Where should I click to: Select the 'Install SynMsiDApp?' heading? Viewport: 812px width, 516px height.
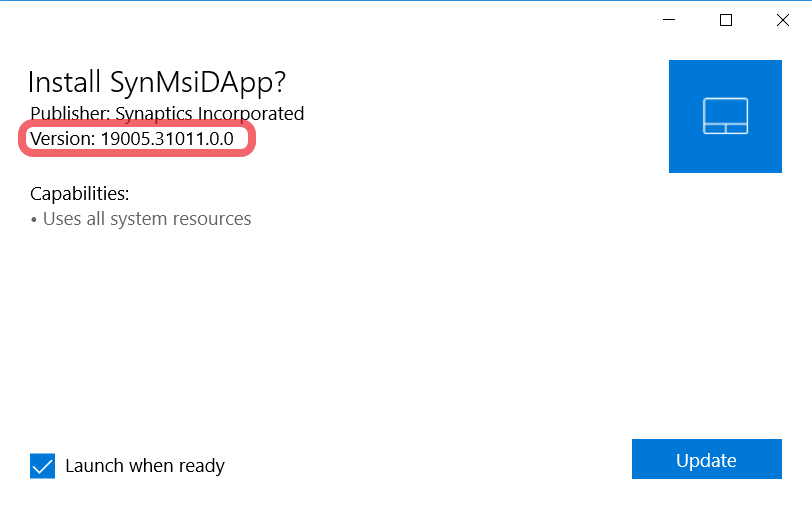157,82
